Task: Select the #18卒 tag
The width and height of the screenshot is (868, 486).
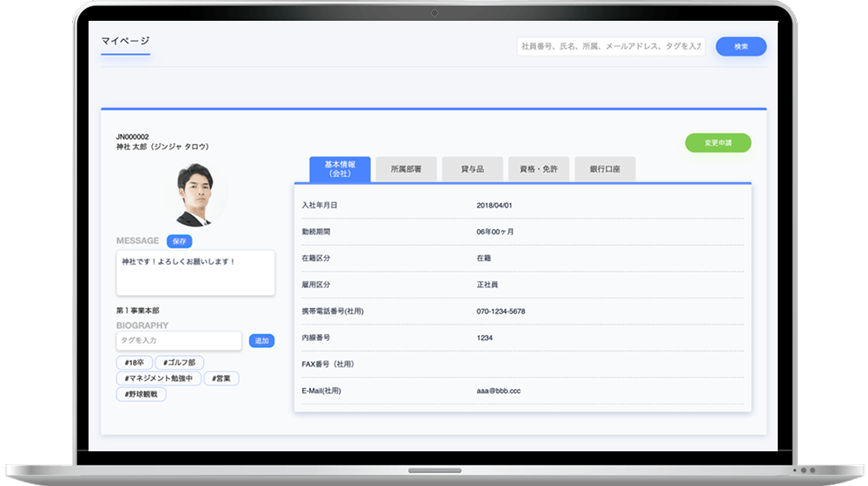Action: 134,363
